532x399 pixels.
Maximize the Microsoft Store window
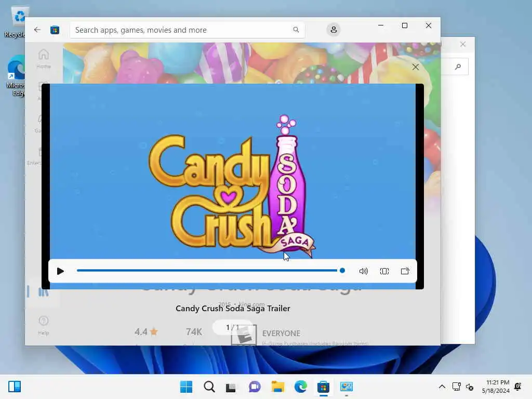point(404,25)
